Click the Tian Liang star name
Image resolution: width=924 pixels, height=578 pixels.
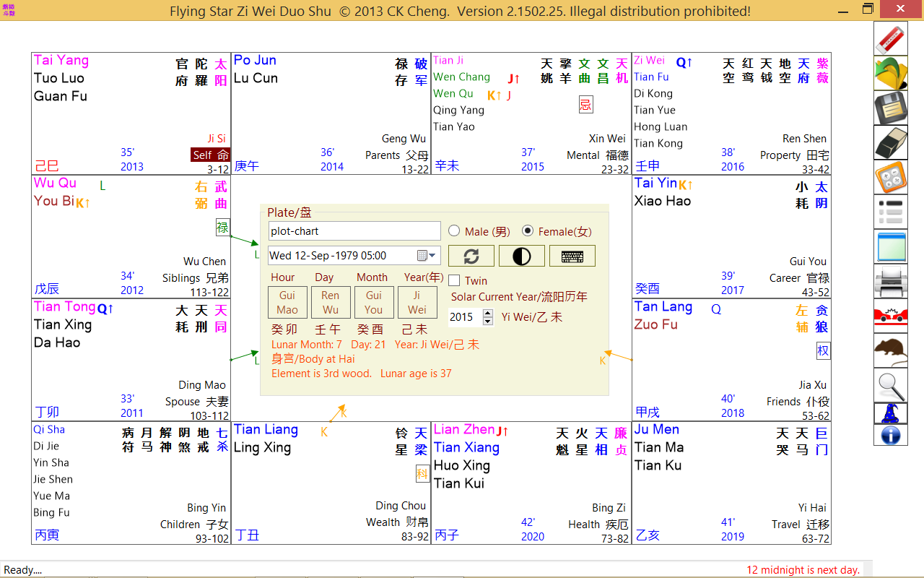[x=266, y=430]
